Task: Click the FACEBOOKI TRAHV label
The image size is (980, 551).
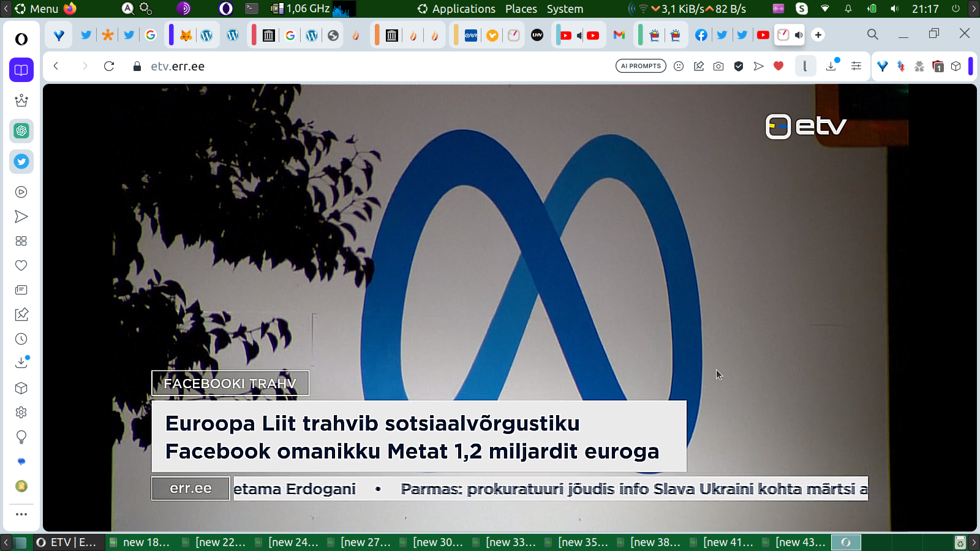Action: [230, 383]
